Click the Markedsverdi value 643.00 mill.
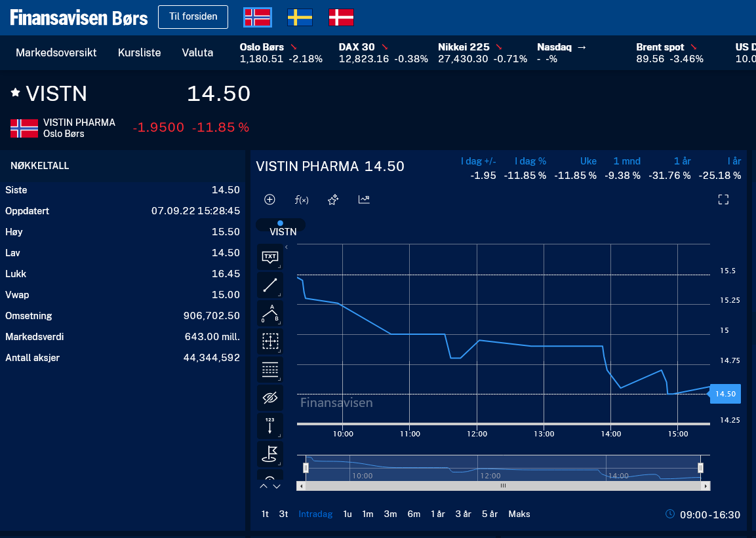Screen dimensions: 756x538 (212, 337)
